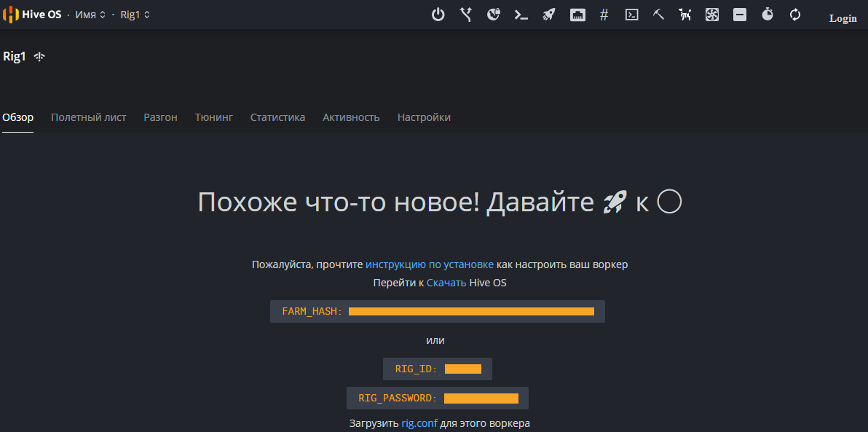Open the boxed terminal window icon
The width and height of the screenshot is (868, 432).
tap(631, 15)
